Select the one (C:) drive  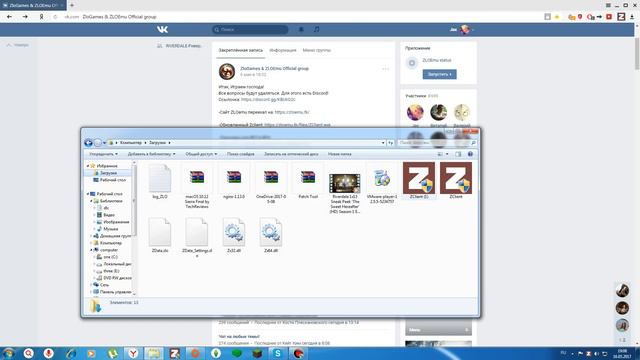[107, 257]
